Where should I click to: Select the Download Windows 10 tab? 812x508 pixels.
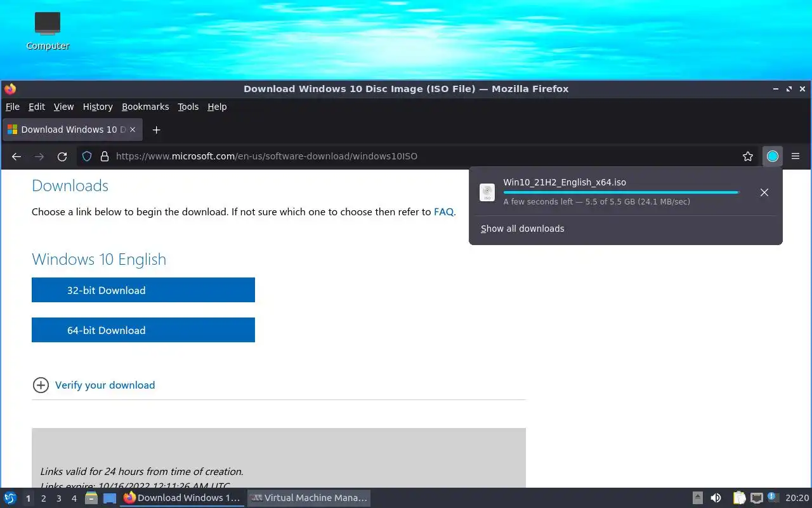[72, 130]
